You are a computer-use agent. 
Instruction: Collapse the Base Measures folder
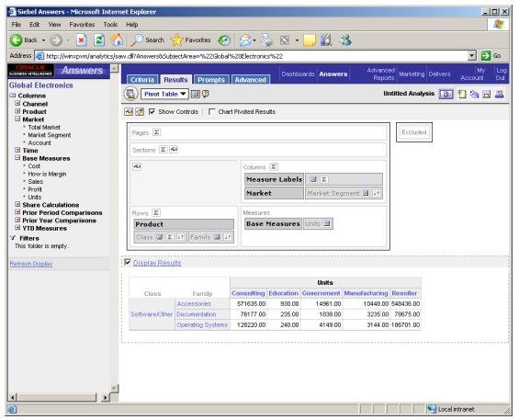17,158
